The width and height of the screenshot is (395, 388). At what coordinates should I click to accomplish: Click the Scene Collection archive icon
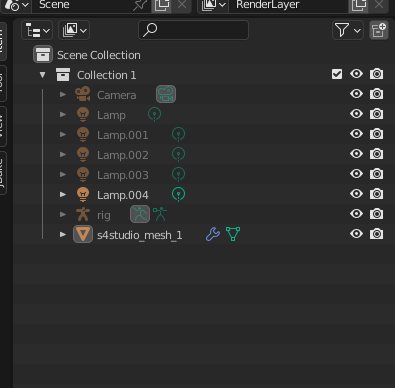[x=43, y=54]
